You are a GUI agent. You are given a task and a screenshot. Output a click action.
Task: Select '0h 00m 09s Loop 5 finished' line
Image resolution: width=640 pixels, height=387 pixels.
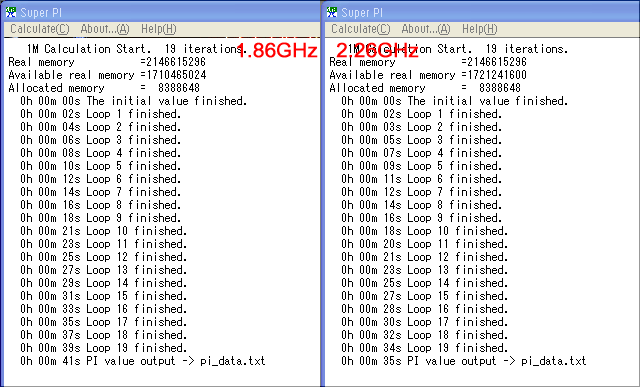coord(422,166)
